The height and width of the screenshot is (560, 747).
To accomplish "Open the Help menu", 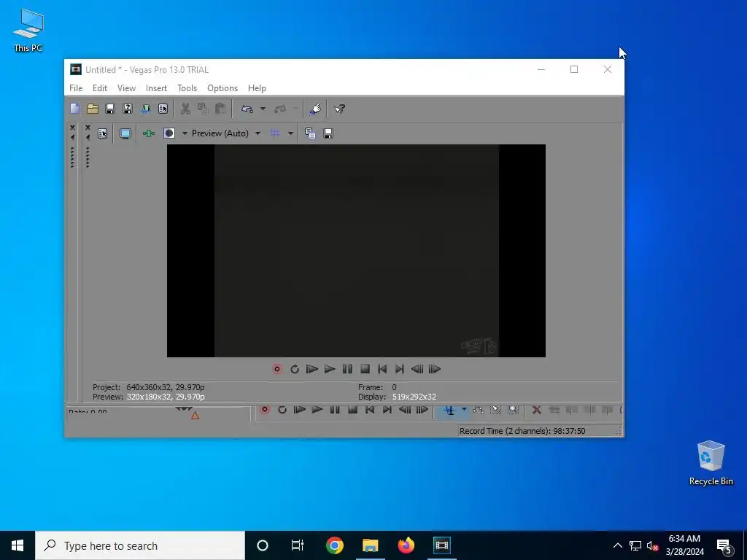I will click(x=257, y=88).
